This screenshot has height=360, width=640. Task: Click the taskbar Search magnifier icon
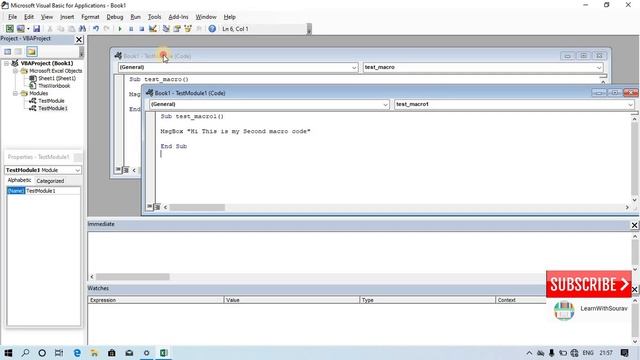pos(25,353)
